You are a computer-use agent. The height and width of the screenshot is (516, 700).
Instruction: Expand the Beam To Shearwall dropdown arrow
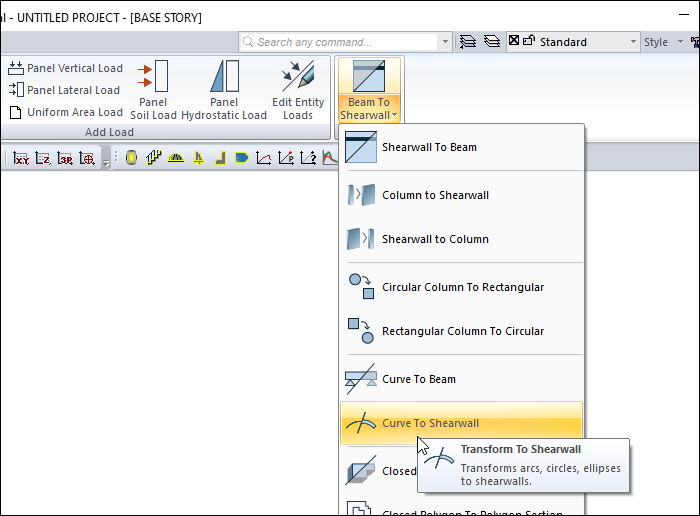[x=395, y=115]
